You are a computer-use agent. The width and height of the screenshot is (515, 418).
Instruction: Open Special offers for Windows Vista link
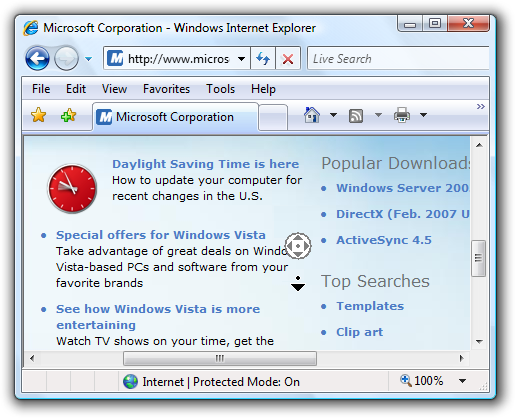click(161, 235)
